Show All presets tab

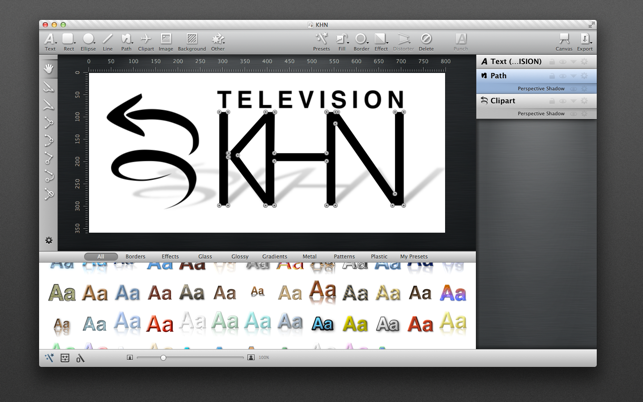[101, 256]
